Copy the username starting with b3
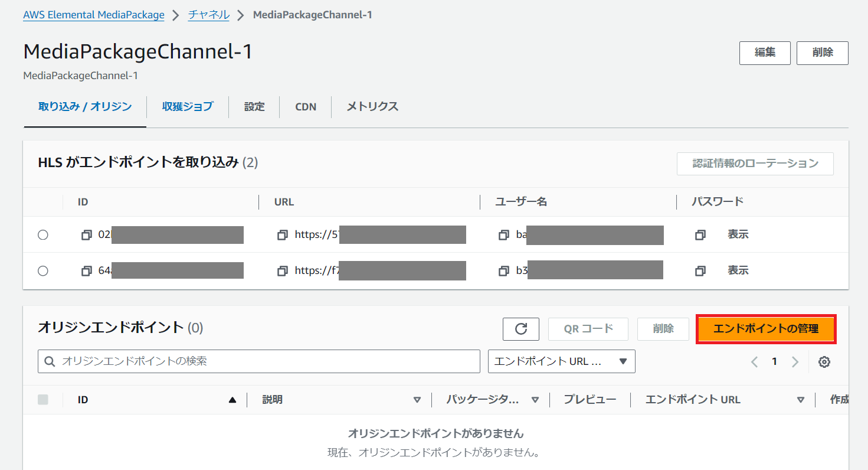868x470 pixels. pos(504,271)
